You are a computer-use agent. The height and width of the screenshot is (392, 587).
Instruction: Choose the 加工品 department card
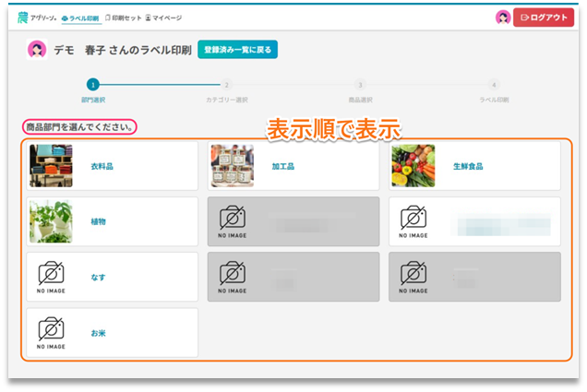point(293,166)
